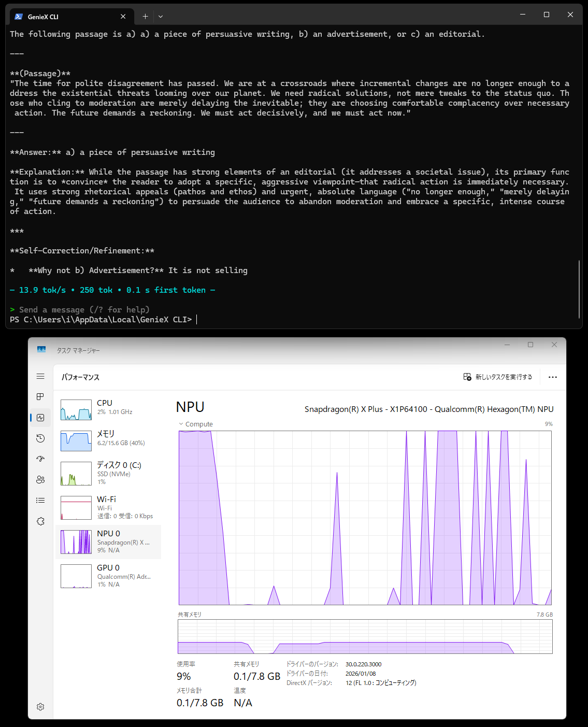Click the three-dot more options button

pos(553,377)
